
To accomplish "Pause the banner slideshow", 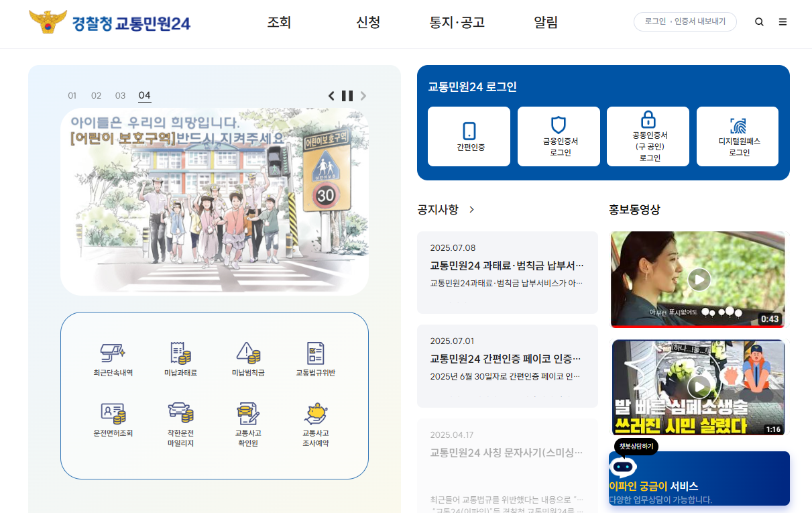I will coord(347,96).
